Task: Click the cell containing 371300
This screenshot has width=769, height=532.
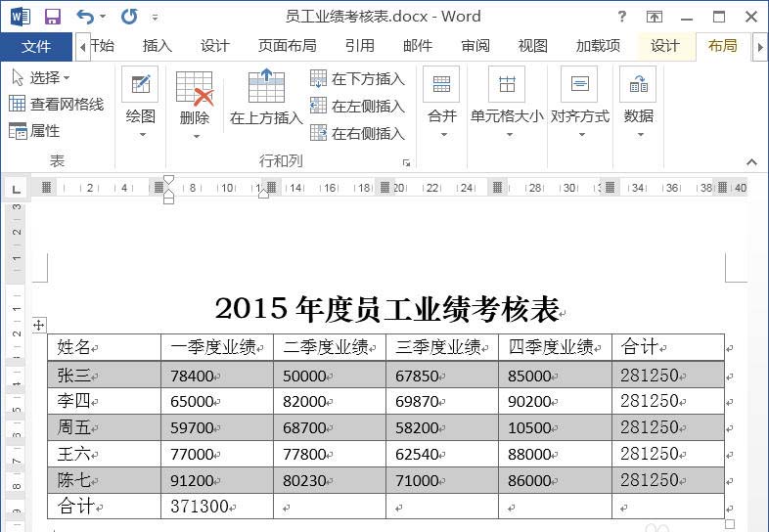Action: coord(216,507)
